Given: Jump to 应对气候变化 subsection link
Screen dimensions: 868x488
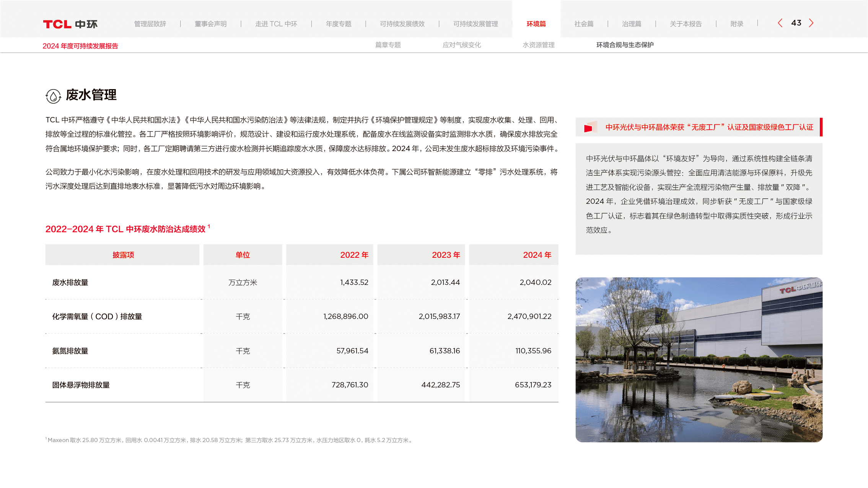Looking at the screenshot, I should 462,45.
